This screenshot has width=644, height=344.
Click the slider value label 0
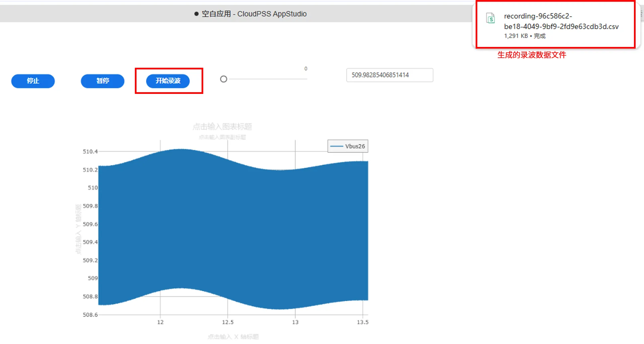[306, 69]
